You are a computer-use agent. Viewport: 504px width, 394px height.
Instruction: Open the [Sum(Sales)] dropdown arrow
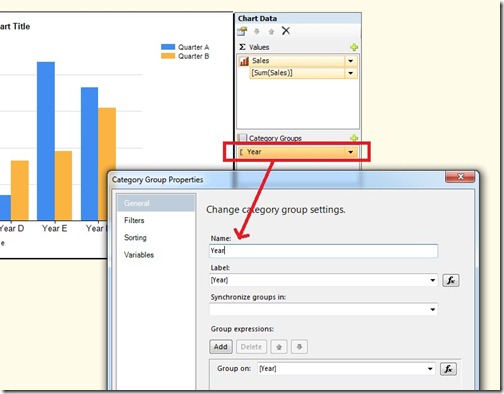coord(351,73)
